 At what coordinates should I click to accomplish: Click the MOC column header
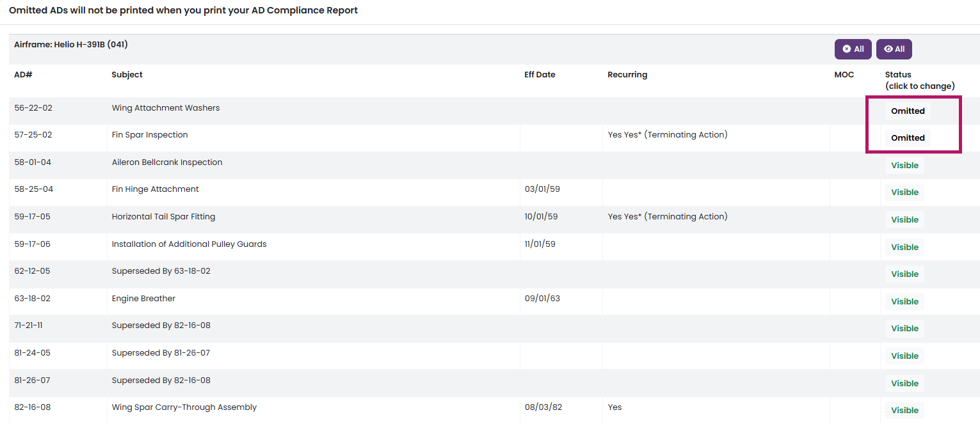(x=844, y=75)
